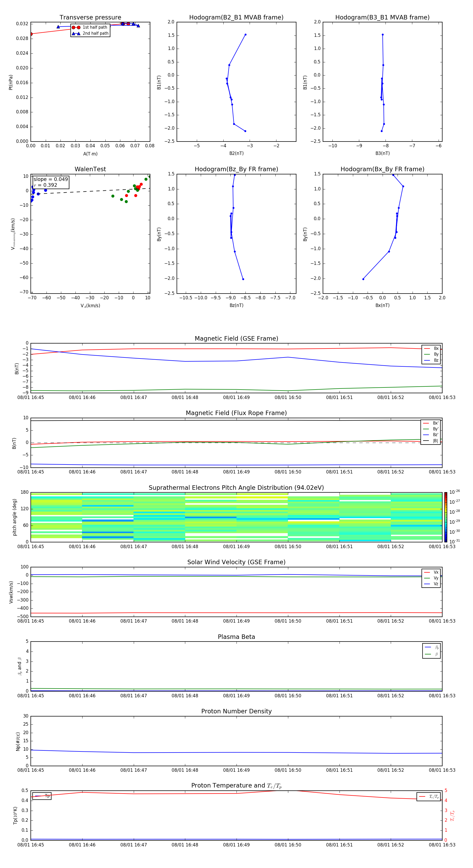Click the blue Bz legend entry in GSE panel

click(x=431, y=361)
